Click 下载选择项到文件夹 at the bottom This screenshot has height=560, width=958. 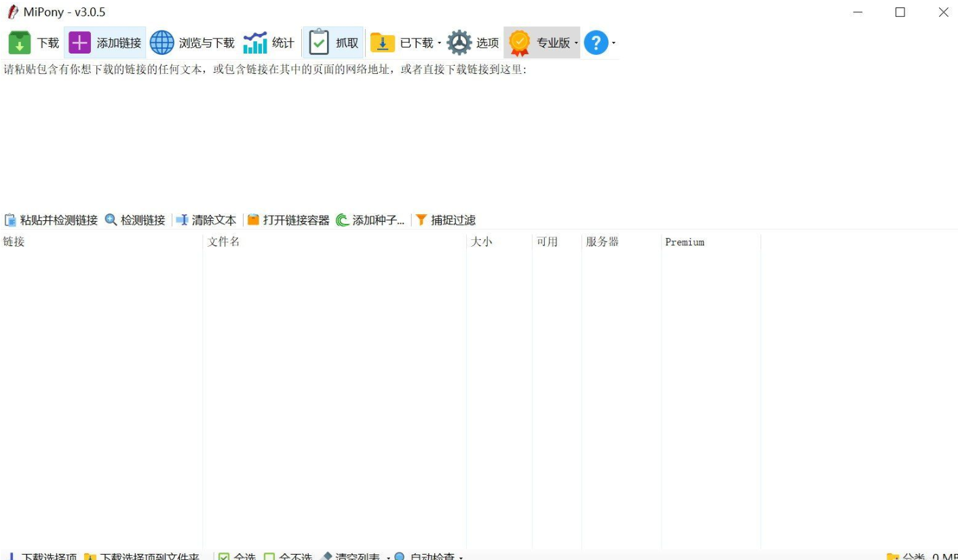141,556
